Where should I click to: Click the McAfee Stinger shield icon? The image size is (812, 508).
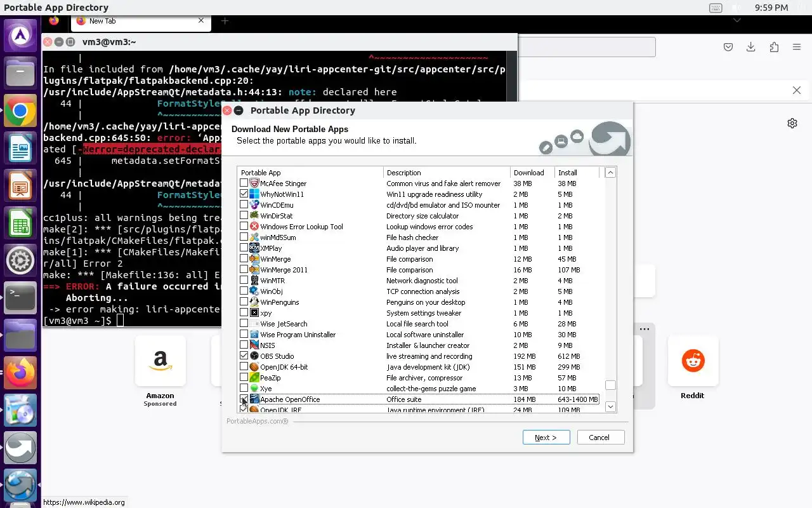coord(254,184)
